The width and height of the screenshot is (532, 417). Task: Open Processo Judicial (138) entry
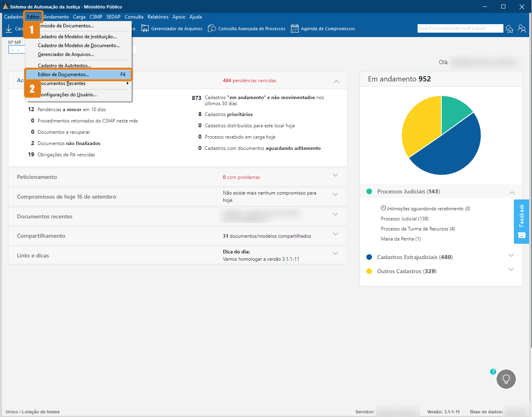pos(405,219)
